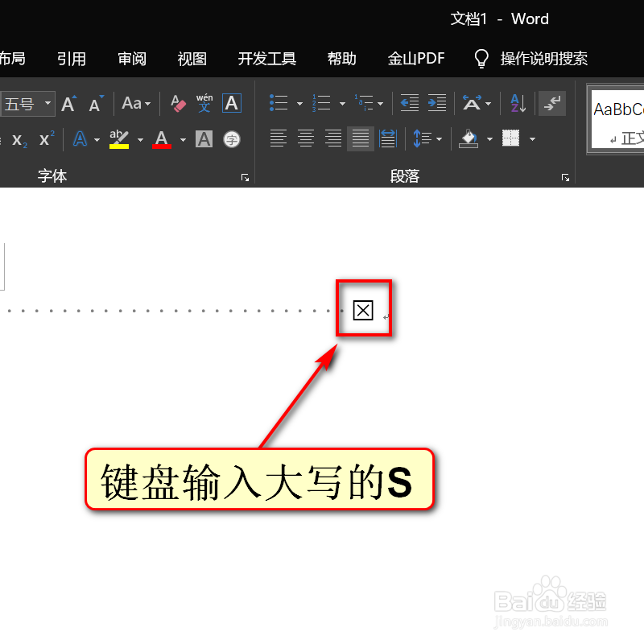Apply the Phonetic Guide (wén) tool
This screenshot has height=644, width=644.
(204, 103)
